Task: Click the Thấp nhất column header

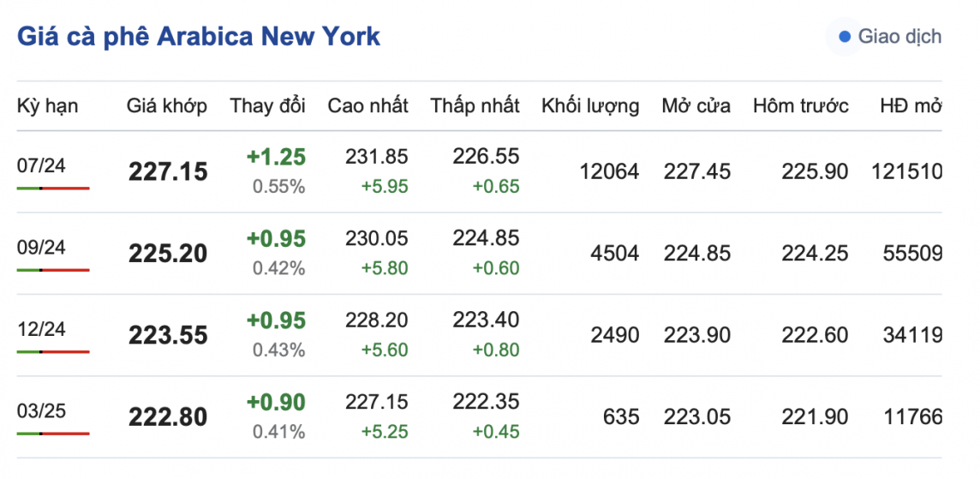Action: coord(475,106)
